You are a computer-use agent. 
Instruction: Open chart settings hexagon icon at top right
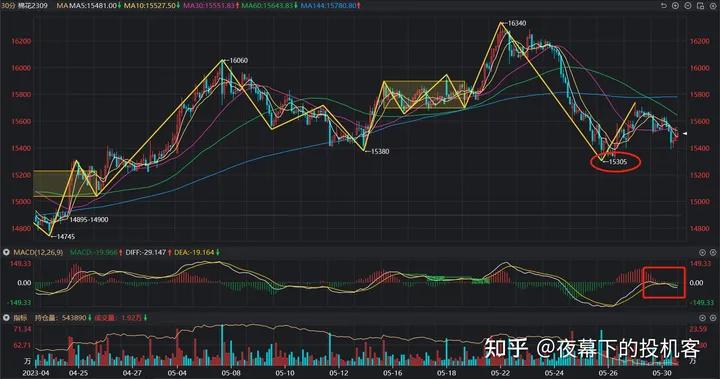pyautogui.click(x=712, y=6)
